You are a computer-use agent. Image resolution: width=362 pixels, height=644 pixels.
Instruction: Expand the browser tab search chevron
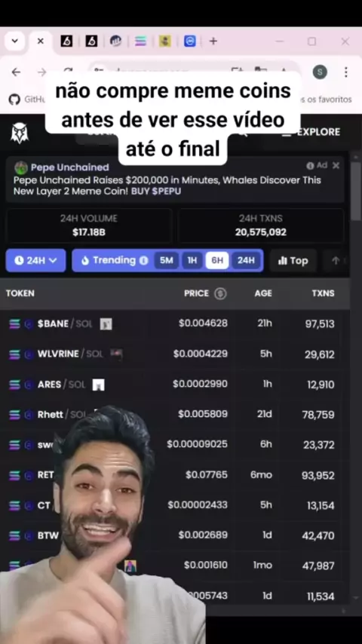15,41
